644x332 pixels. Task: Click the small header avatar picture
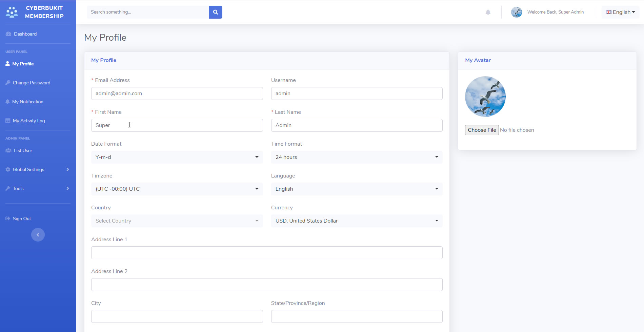click(516, 12)
